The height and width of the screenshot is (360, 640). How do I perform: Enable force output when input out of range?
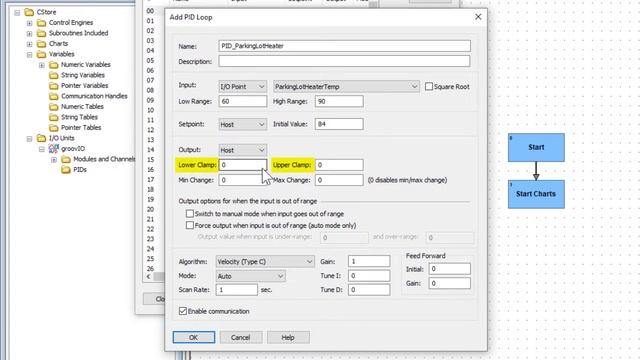(190, 225)
